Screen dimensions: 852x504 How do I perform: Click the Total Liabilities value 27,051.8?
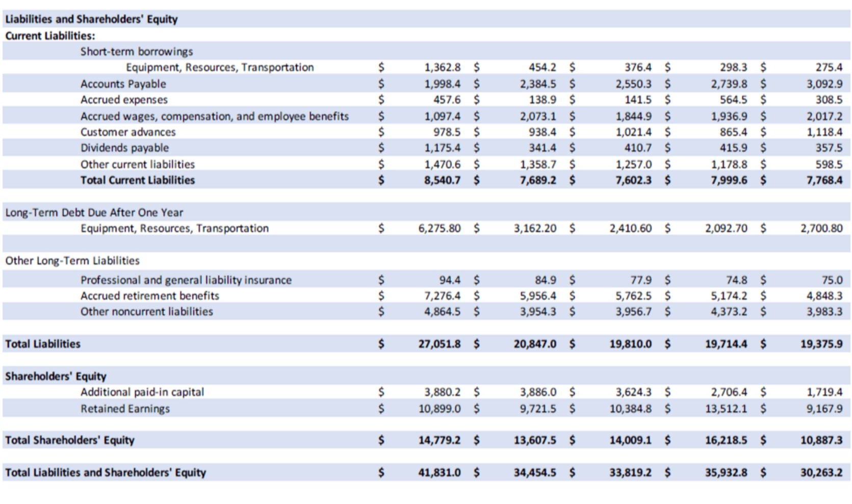(x=439, y=344)
